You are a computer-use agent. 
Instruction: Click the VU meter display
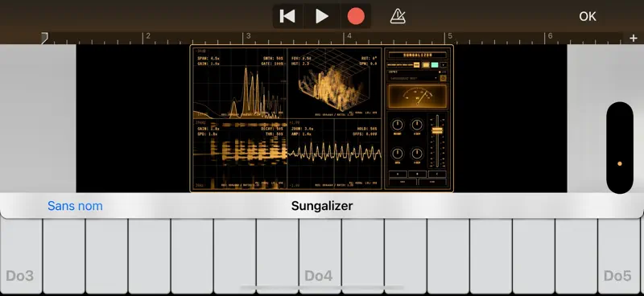pyautogui.click(x=417, y=97)
